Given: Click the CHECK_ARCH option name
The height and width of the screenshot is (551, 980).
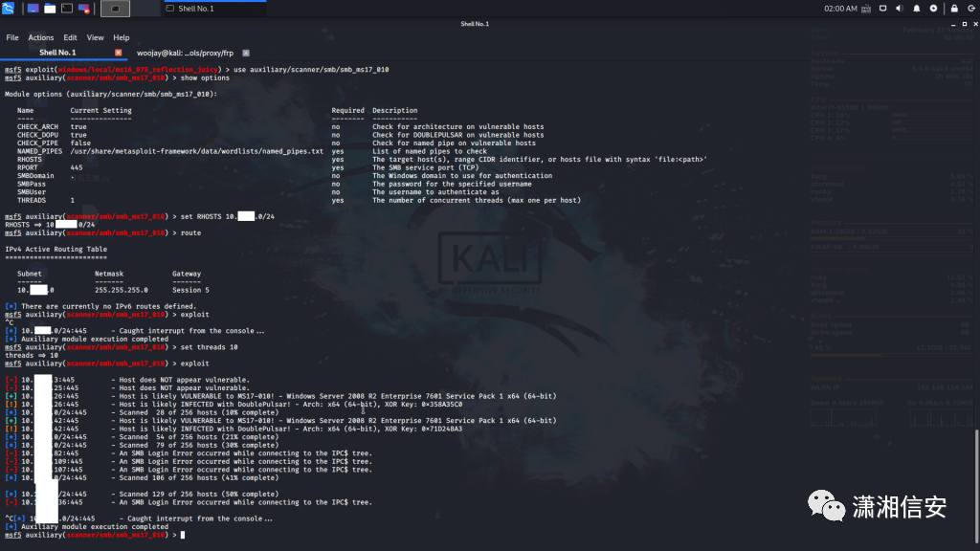Looking at the screenshot, I should 37,127.
